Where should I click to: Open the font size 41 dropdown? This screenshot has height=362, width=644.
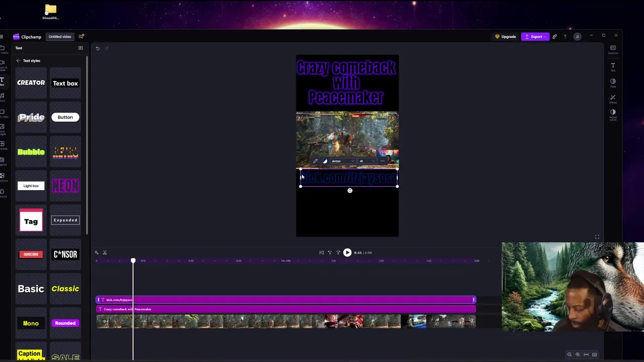click(367, 161)
